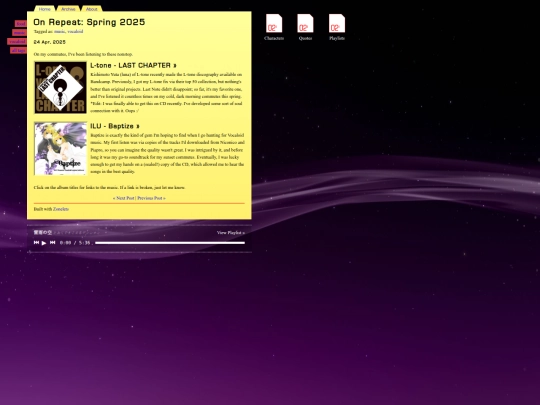Go to the Previous Post
This screenshot has width=540, height=405.
click(151, 198)
